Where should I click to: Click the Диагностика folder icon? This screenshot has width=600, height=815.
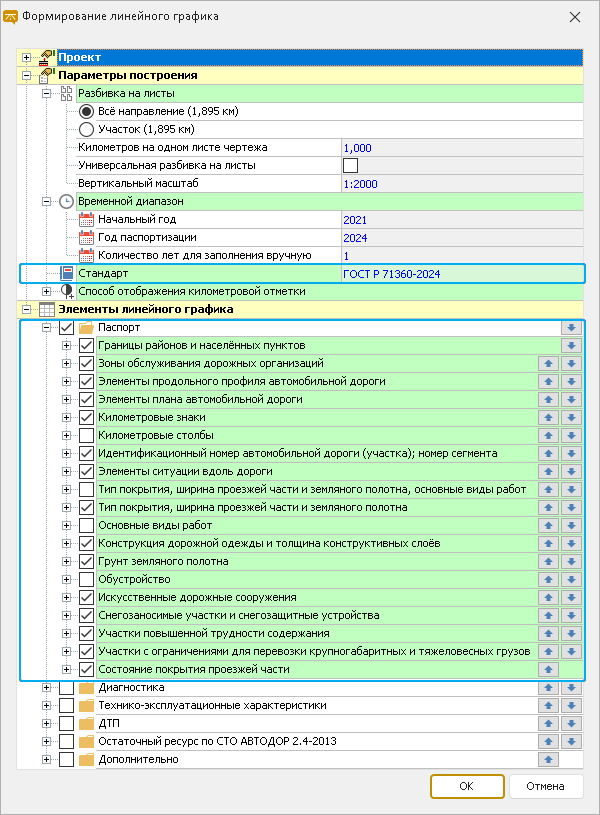pyautogui.click(x=86, y=688)
